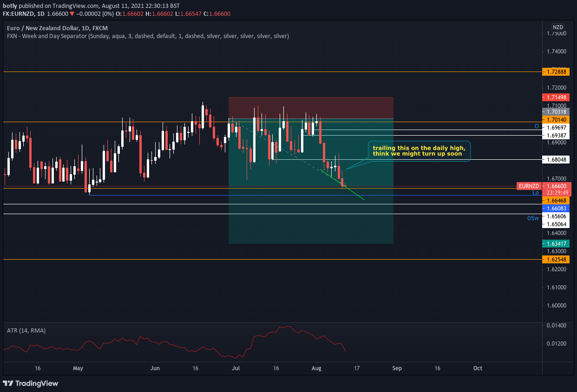Click the 0.01400 ATR axis value
Viewport: 577px width, 392px height.
coord(556,326)
